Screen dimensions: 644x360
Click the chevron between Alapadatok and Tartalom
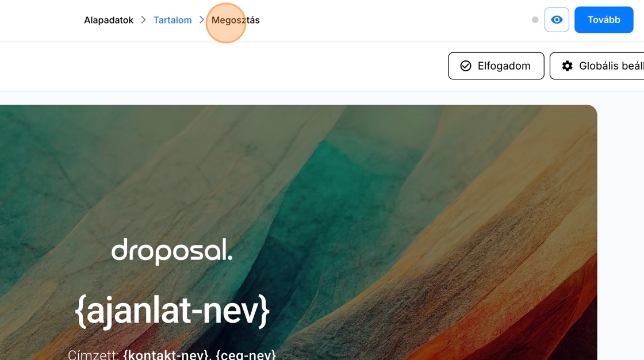tap(143, 20)
